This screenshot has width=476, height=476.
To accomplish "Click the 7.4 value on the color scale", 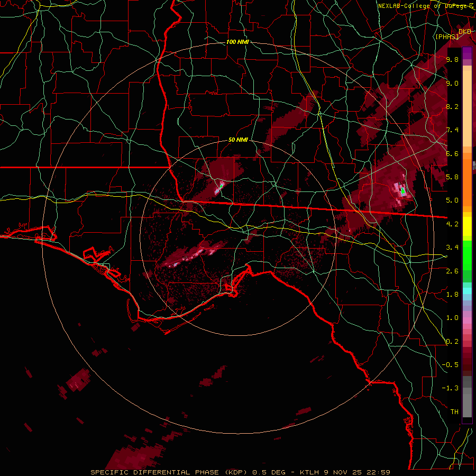I will tap(452, 130).
